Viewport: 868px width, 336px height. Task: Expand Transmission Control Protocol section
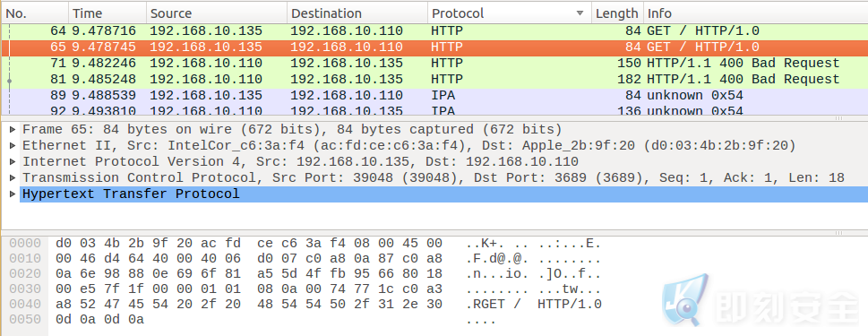(13, 178)
